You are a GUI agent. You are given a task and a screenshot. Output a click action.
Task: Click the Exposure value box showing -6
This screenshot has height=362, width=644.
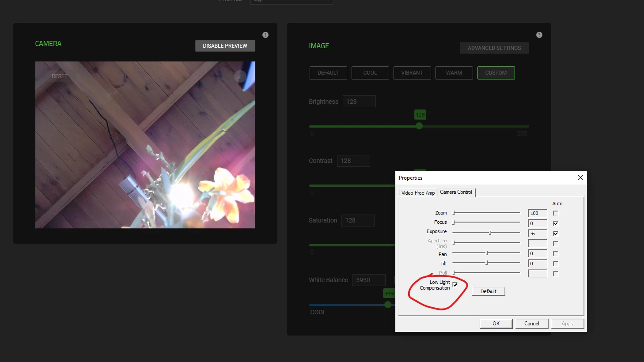[x=538, y=234]
